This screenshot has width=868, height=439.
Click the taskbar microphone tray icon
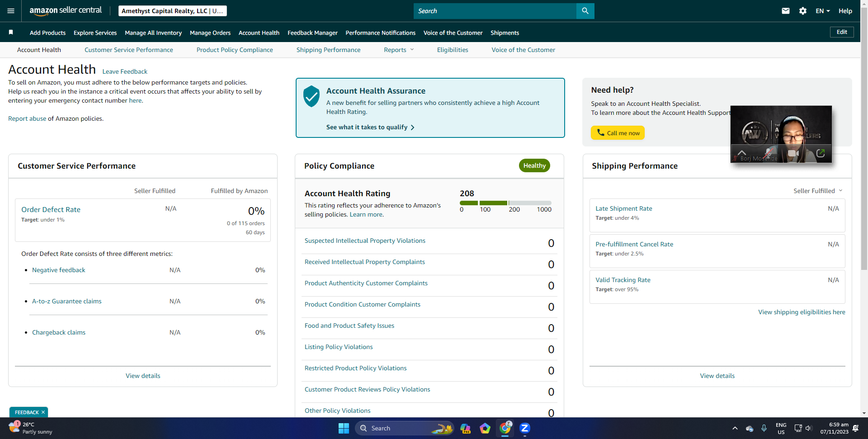click(764, 428)
